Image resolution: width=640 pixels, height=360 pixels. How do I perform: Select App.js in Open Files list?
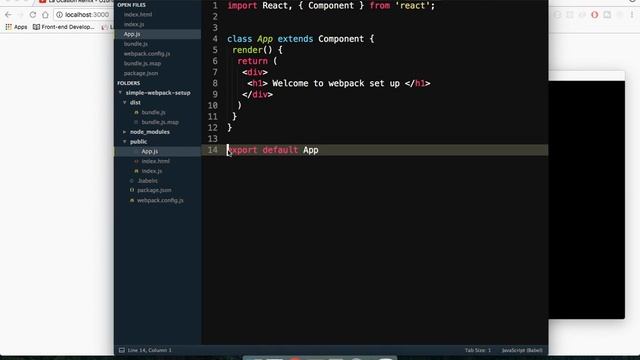point(132,34)
